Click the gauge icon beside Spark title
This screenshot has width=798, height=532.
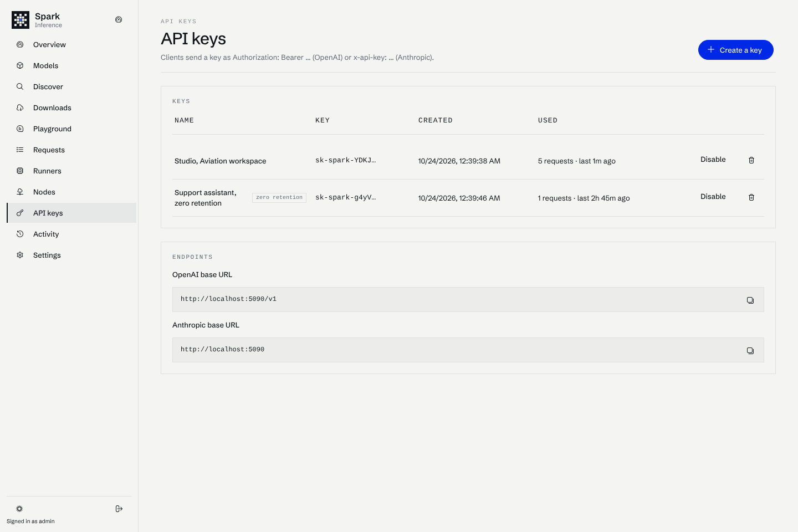(119, 19)
